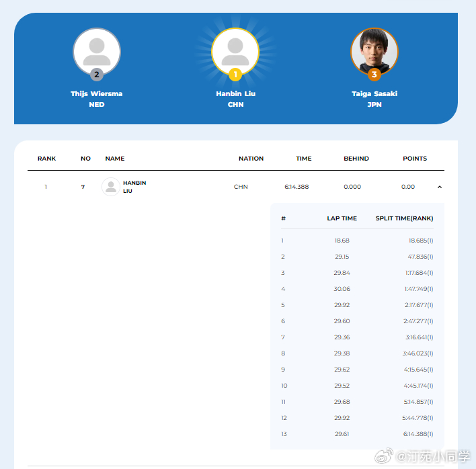The height and width of the screenshot is (469, 476).
Task: Click the points value 0.00
Action: (408, 187)
